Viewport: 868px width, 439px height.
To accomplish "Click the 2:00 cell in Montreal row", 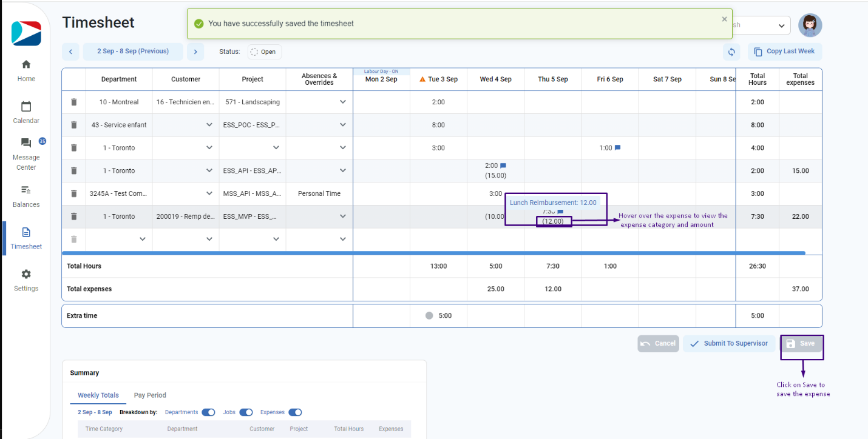I will coord(438,102).
